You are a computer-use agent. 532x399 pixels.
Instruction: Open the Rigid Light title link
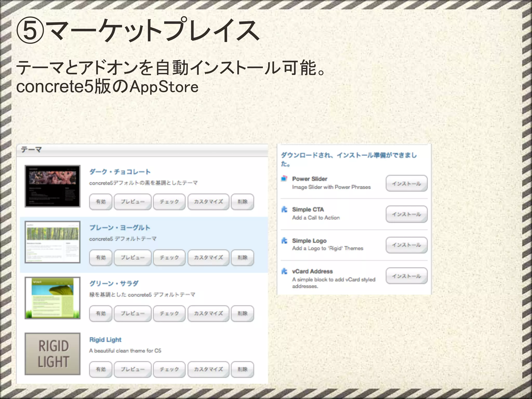pos(105,340)
